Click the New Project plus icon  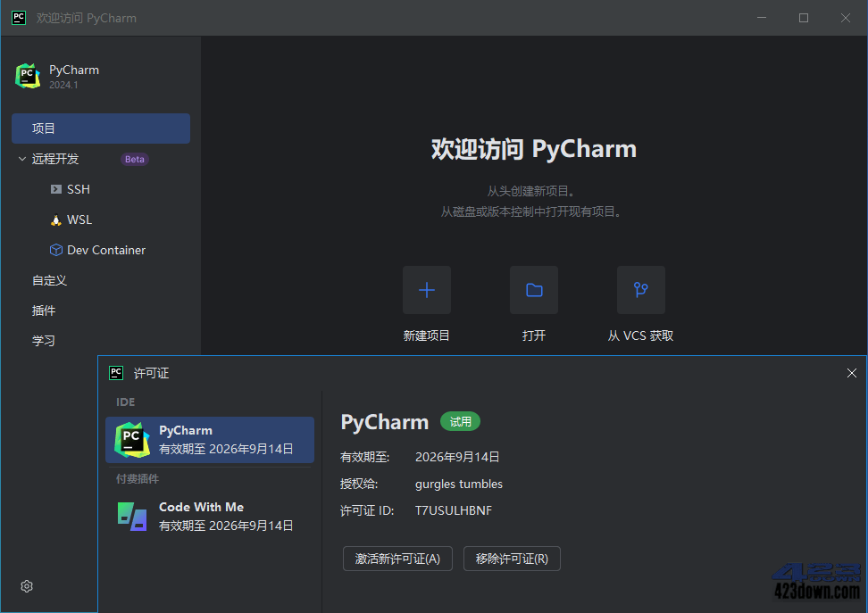click(x=426, y=289)
